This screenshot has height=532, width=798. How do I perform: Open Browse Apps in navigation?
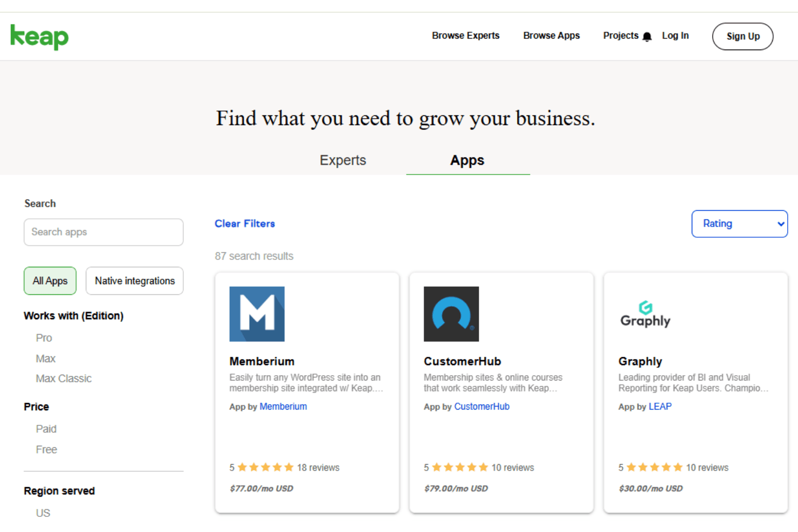(552, 36)
